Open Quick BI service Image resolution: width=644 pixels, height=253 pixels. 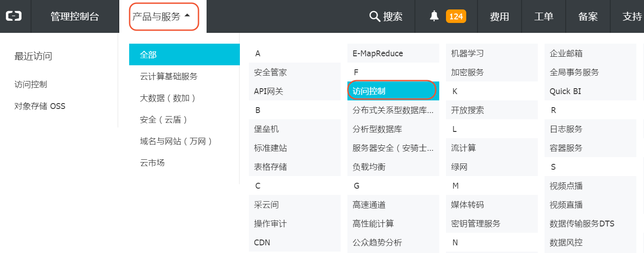coord(590,91)
